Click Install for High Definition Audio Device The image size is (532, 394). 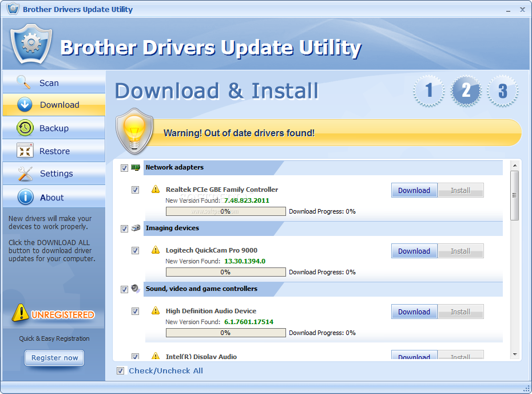pyautogui.click(x=460, y=312)
